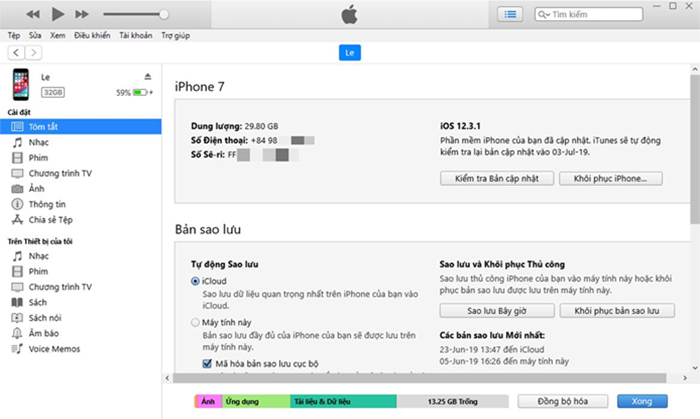Go forward with the right arrow
Viewport: 700px width, 419px height.
click(33, 53)
